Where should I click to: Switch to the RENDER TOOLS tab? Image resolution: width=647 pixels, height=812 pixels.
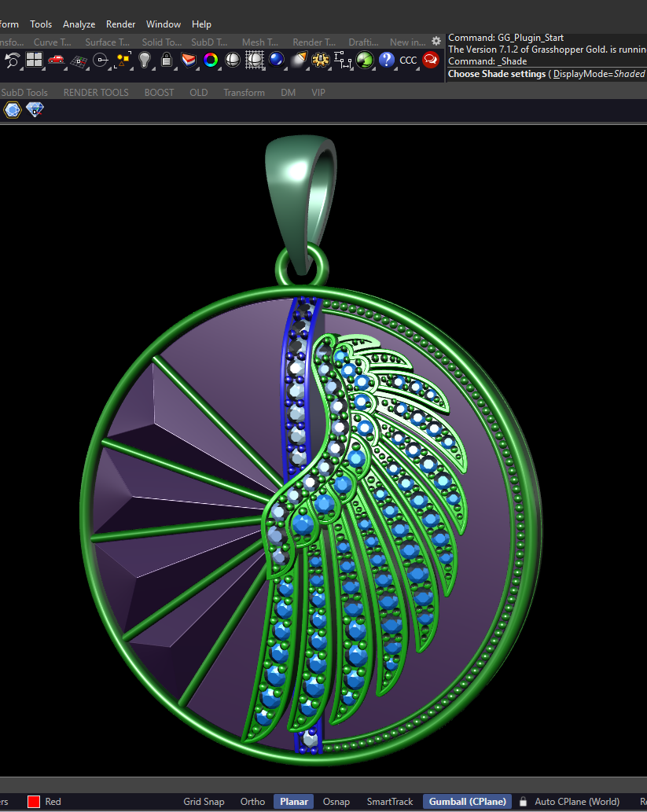(x=95, y=92)
